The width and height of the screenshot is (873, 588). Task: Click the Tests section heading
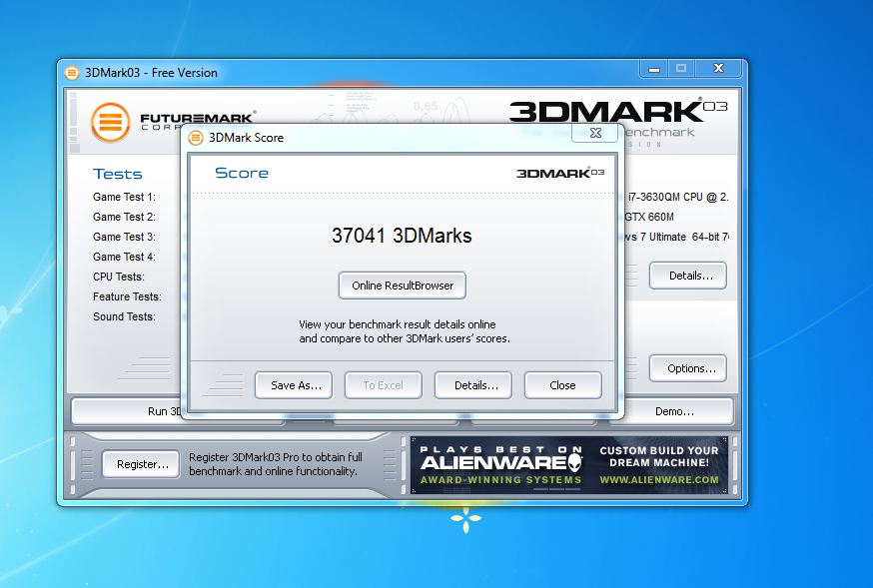click(x=118, y=174)
